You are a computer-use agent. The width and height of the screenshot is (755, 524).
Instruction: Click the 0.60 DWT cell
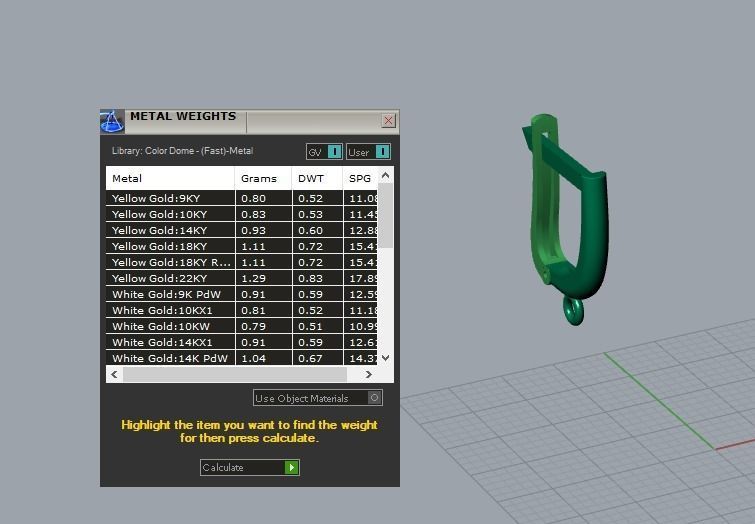pyautogui.click(x=318, y=230)
